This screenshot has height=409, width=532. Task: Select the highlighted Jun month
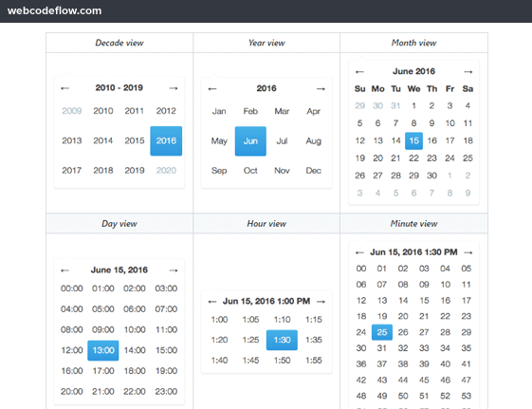click(250, 141)
